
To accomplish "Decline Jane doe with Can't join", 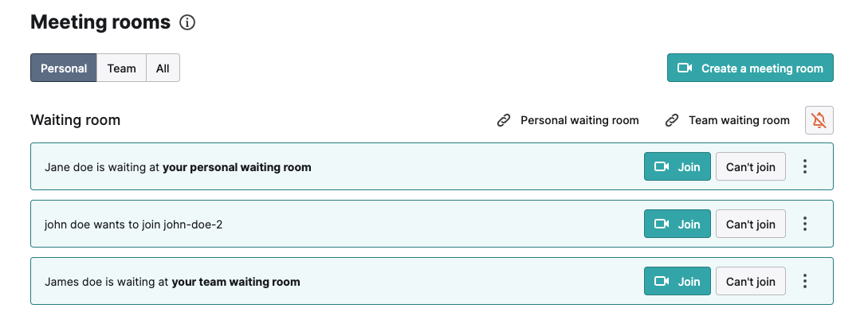I will click(x=750, y=166).
